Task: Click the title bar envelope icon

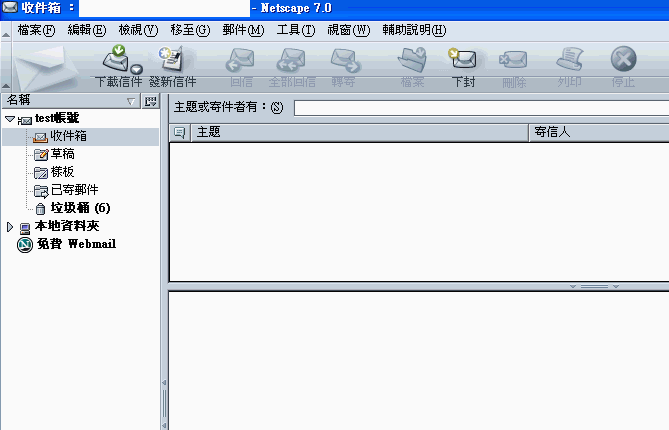Action: (x=10, y=7)
